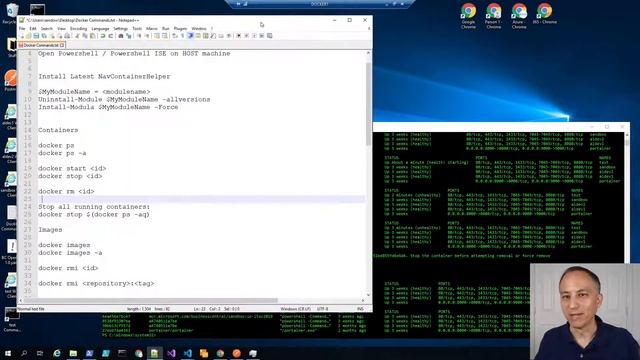Open the Language menu
Image resolution: width=640 pixels, height=360 pixels.
pyautogui.click(x=100, y=29)
